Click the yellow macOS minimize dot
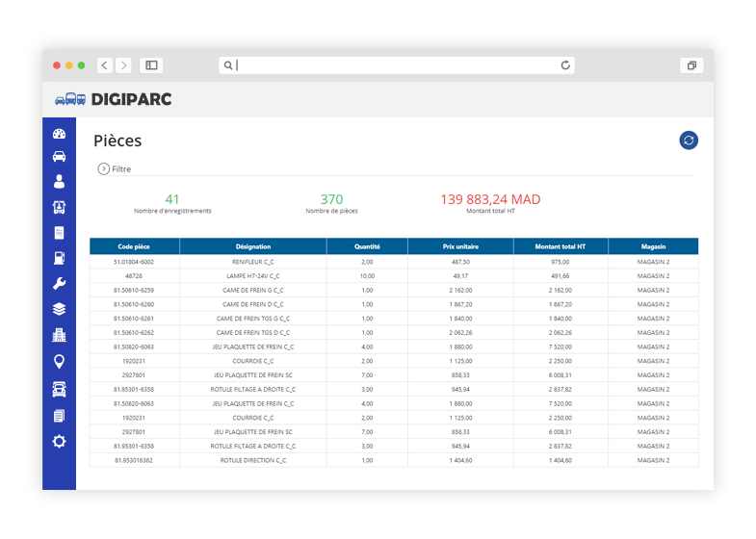 point(69,65)
